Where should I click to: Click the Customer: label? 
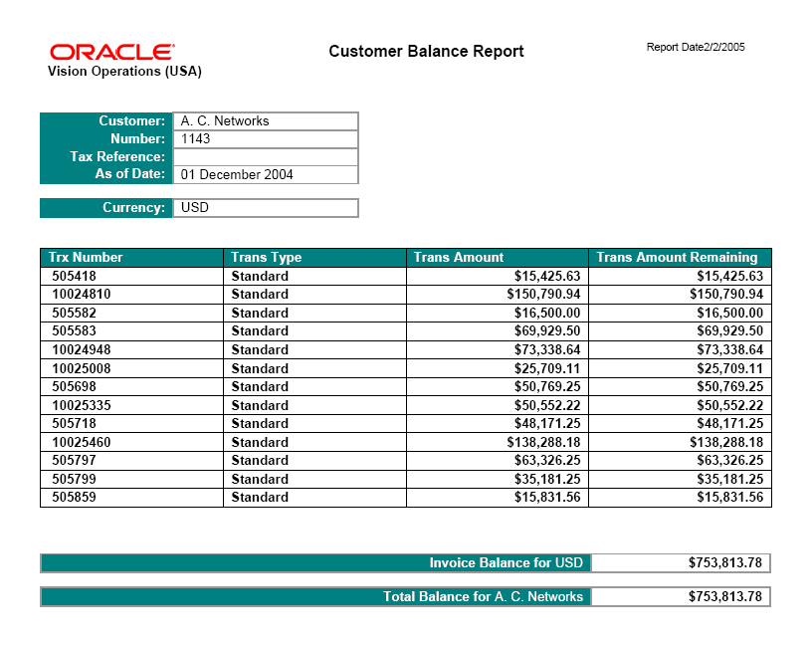pos(132,121)
